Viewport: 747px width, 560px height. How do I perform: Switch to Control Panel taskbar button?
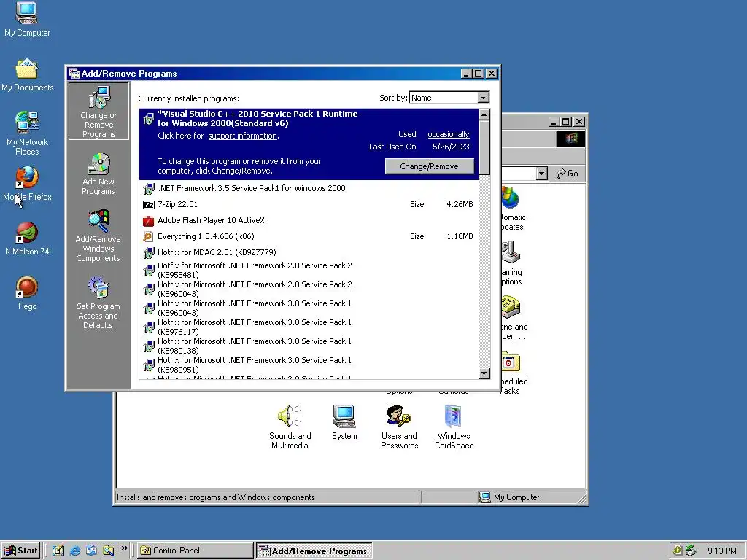(196, 551)
